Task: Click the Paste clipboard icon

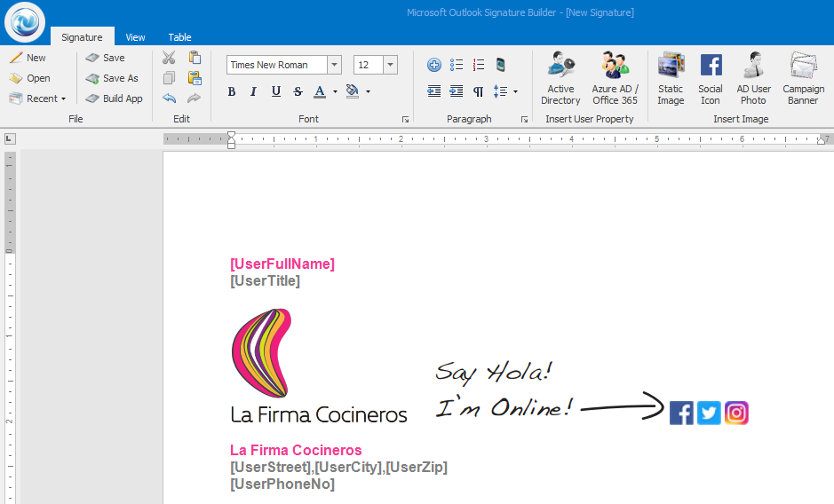Action: [x=195, y=58]
